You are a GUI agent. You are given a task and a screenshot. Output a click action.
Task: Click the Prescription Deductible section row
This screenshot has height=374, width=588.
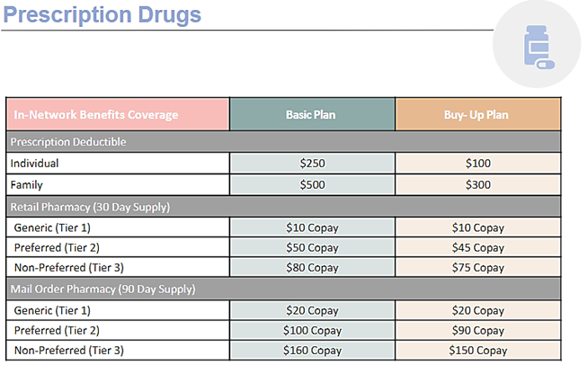tap(284, 141)
